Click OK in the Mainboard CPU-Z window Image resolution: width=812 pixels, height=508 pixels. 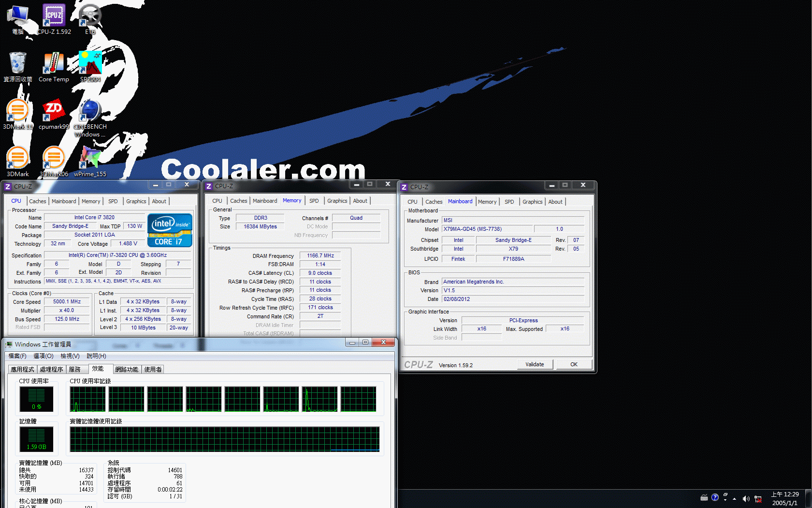pyautogui.click(x=574, y=364)
